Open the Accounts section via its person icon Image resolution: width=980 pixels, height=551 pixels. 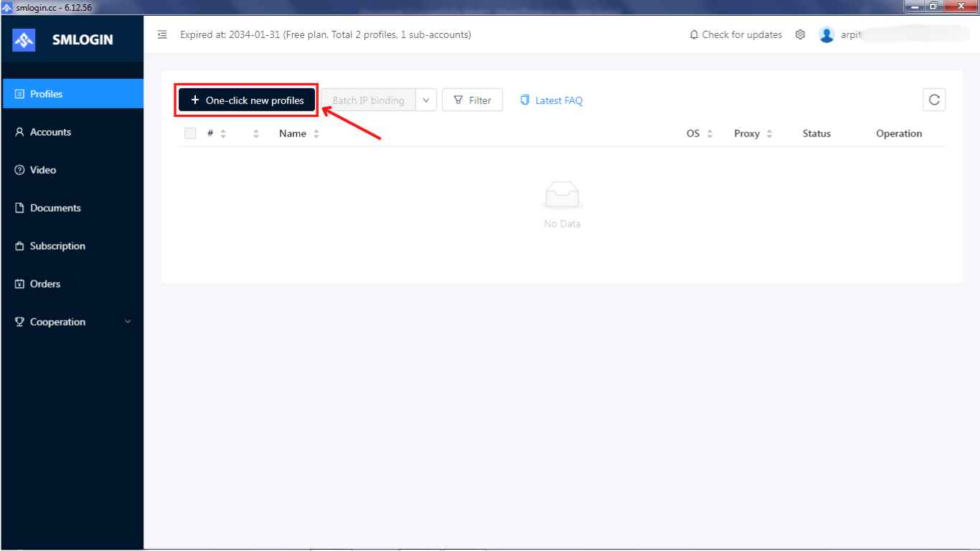click(x=19, y=131)
